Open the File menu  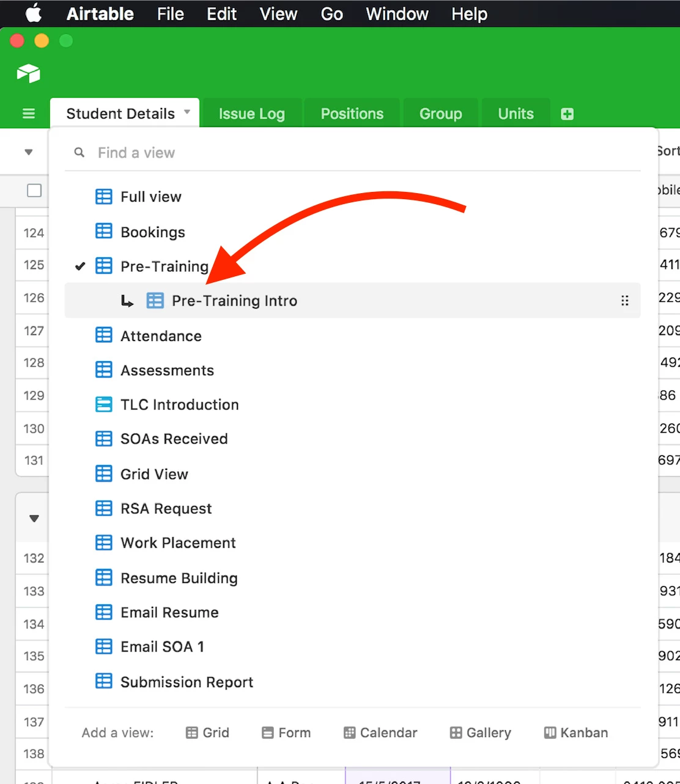tap(170, 13)
